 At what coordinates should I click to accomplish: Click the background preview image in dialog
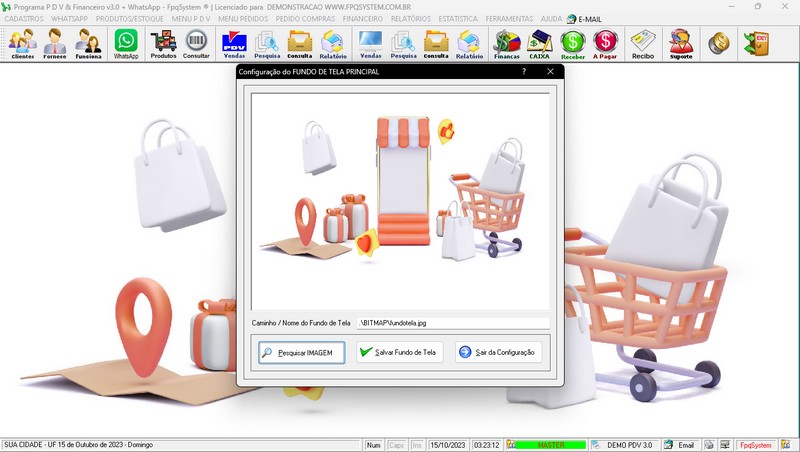click(400, 202)
